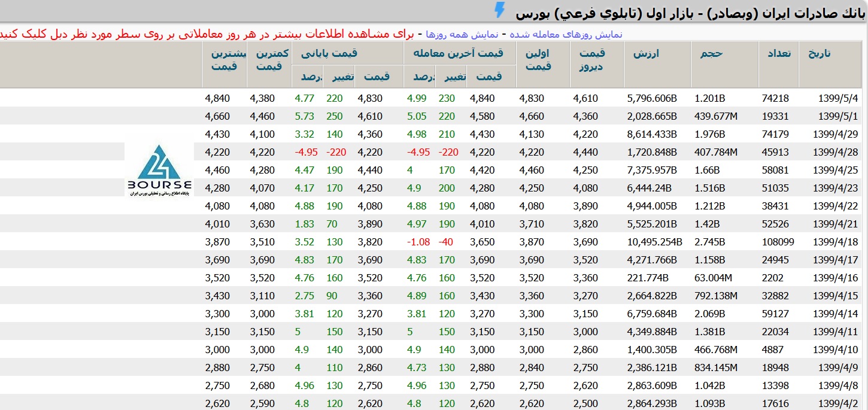Click the volume value 834.145M
Screen dimensions: 868x410
[x=717, y=368]
